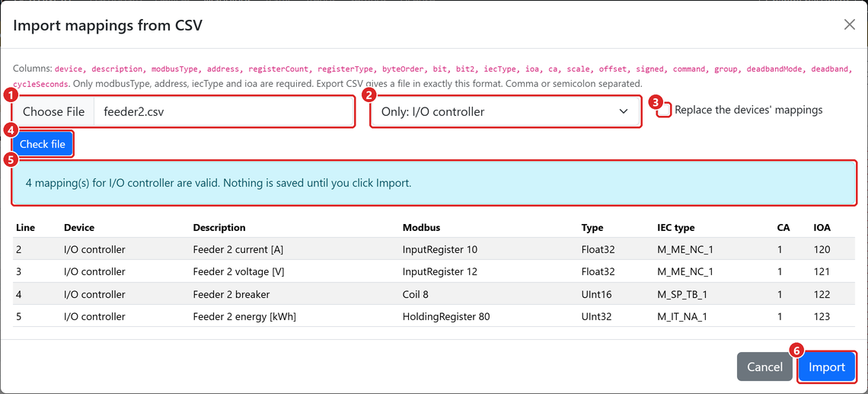Click IOA value 120
868x394 pixels.
(x=822, y=249)
